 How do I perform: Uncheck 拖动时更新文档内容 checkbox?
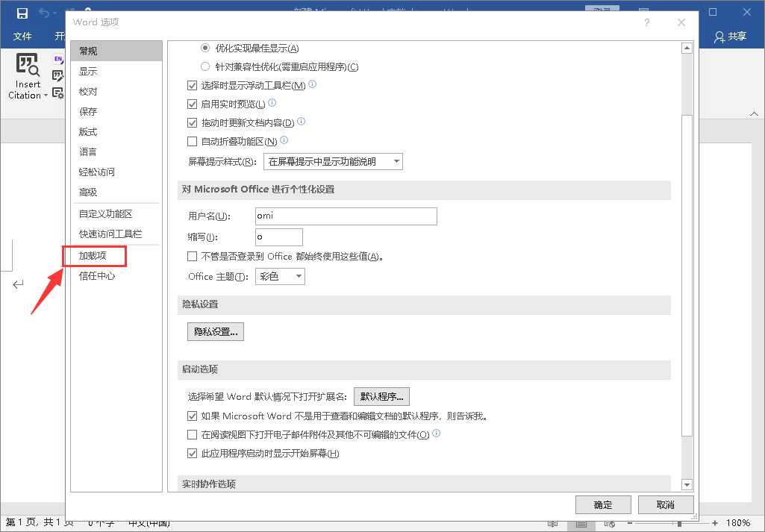[193, 122]
